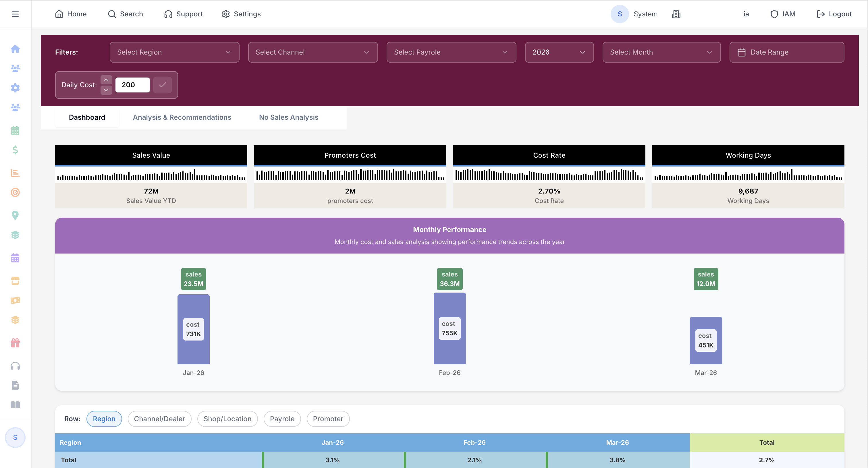
Task: Open the gift icon in sidebar
Action: pos(15,343)
